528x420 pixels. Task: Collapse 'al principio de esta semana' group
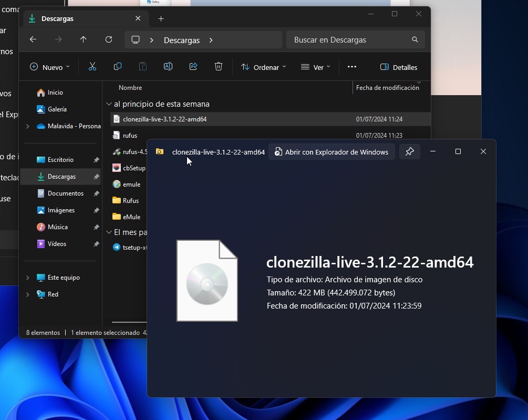pos(109,104)
